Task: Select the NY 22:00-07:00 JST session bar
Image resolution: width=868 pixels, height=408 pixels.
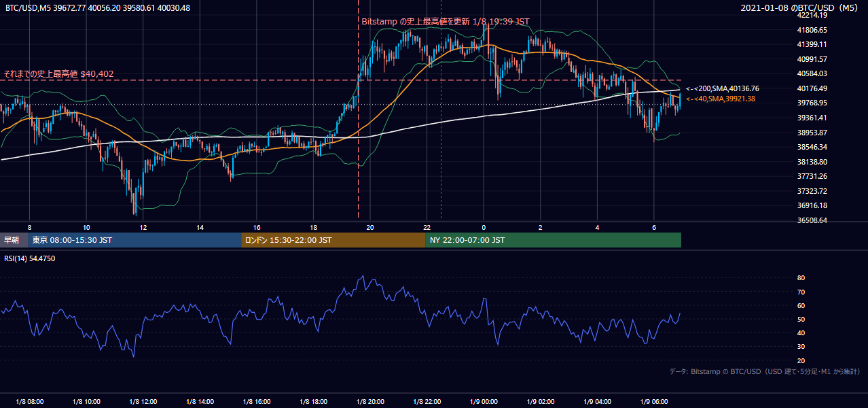Action: 554,240
